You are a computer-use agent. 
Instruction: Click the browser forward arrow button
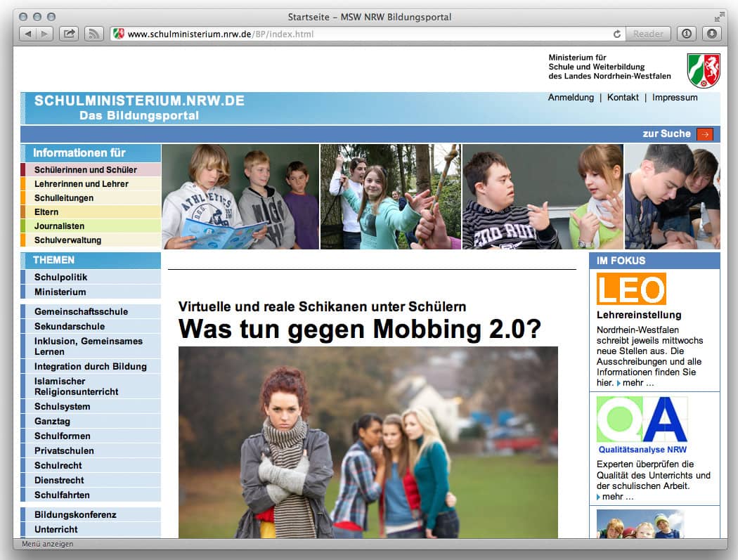[44, 34]
